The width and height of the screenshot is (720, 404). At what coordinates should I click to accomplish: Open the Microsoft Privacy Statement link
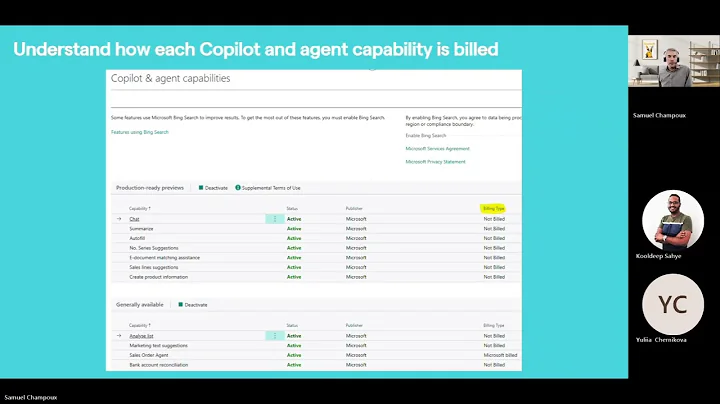[435, 162]
